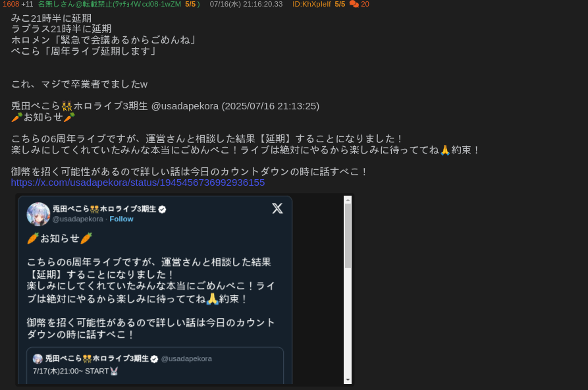Follow @usadapekora from the embedded tweet
Viewport: 588px width, 390px height.
pos(121,219)
